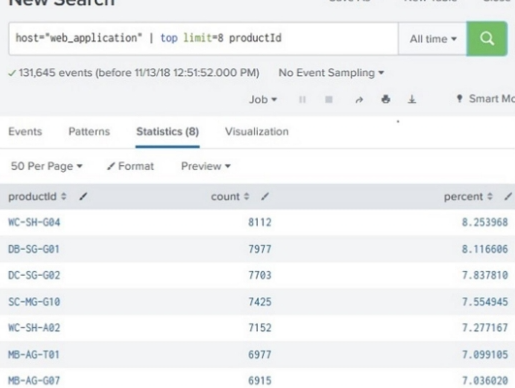Edit count column format pencil
The height and width of the screenshot is (388, 515).
(x=265, y=197)
